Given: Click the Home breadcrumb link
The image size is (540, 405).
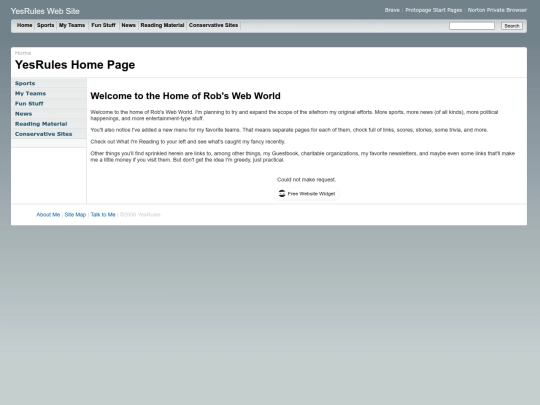Looking at the screenshot, I should click(x=23, y=53).
